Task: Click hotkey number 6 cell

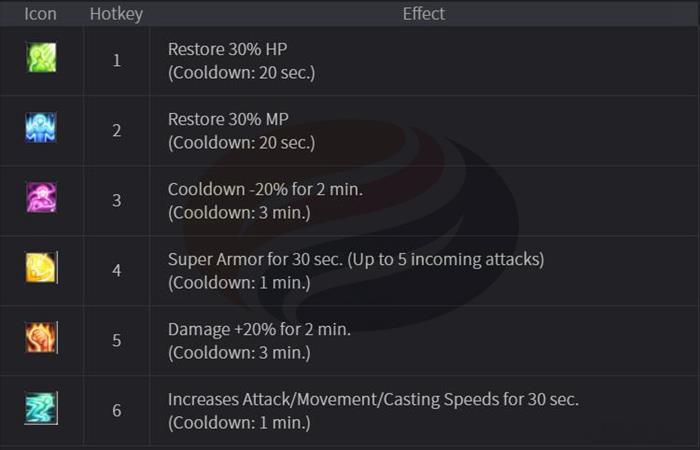Action: 116,410
